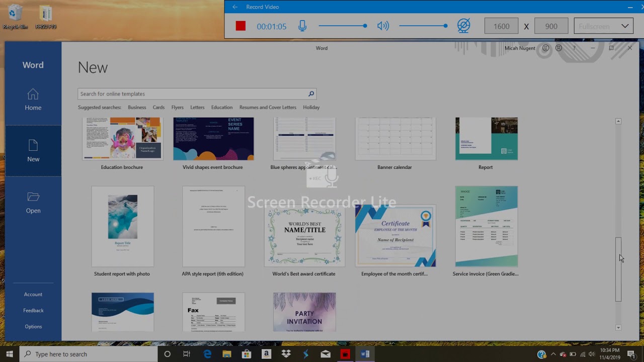Open the Fax cover template
Viewport: 644px width, 362px height.
(x=213, y=312)
